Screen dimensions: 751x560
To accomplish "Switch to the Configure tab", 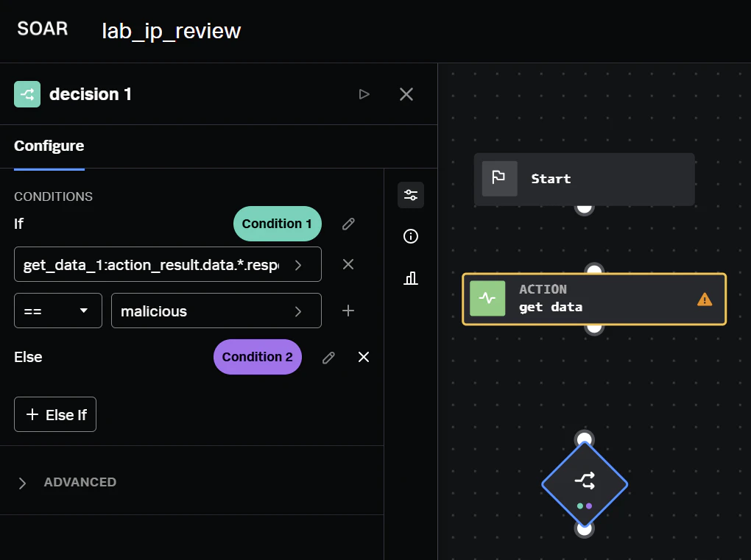I will click(x=49, y=146).
